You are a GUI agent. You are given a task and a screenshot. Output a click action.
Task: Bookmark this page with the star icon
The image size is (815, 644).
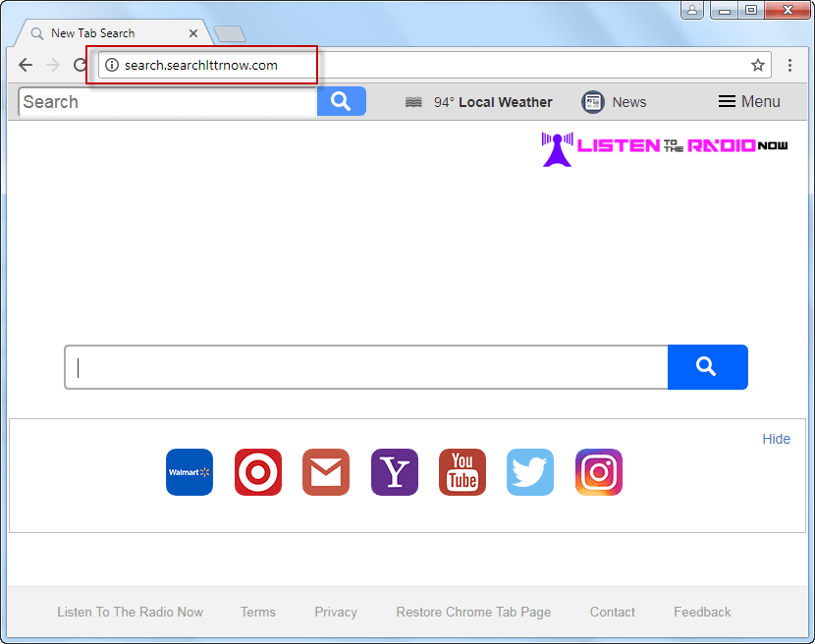tap(757, 65)
